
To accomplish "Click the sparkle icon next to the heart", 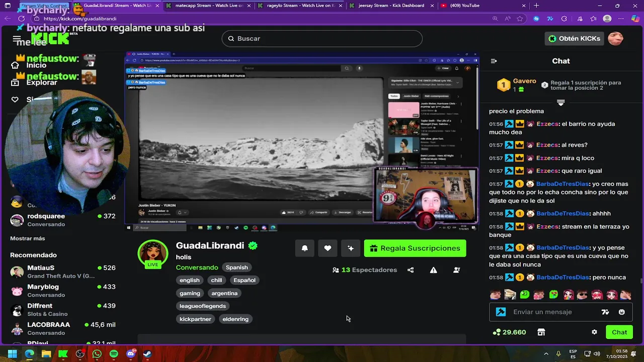I will click(x=351, y=248).
